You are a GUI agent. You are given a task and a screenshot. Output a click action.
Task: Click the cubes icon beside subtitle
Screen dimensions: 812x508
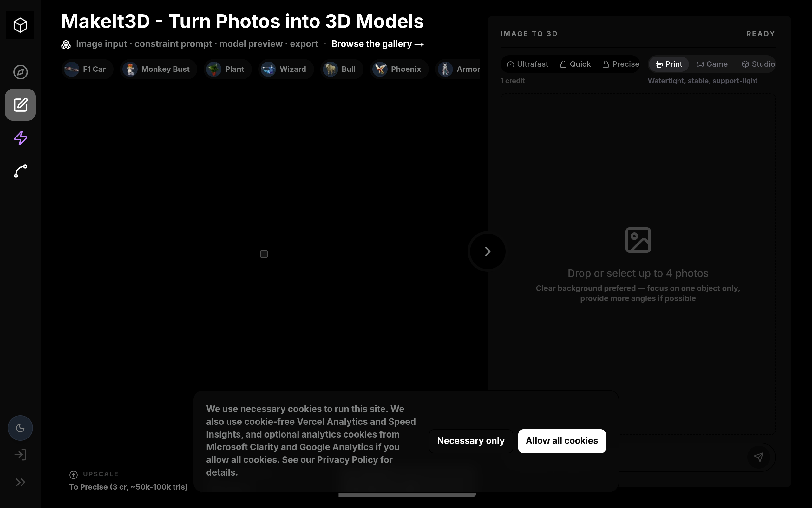[x=66, y=44]
